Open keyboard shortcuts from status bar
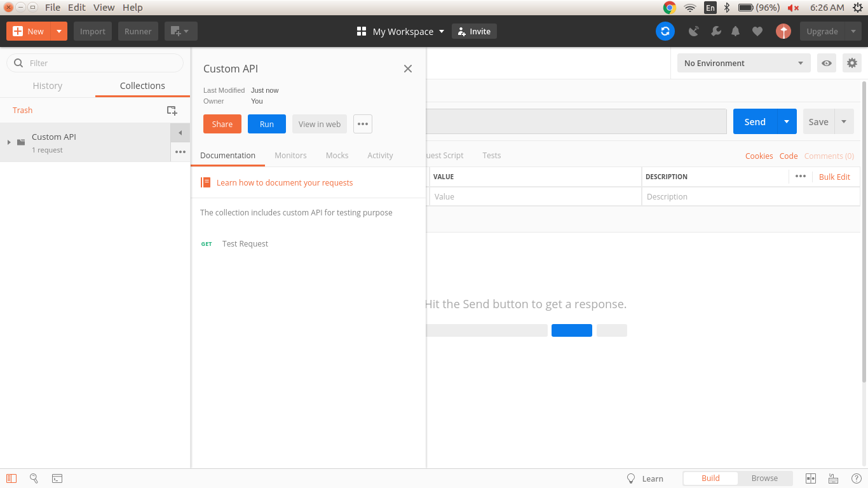868x488 pixels. pos(833,478)
